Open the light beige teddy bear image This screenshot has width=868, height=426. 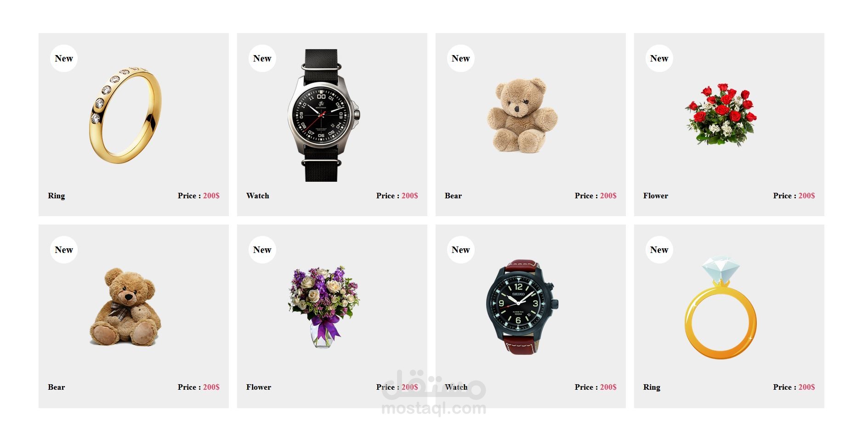click(x=522, y=115)
